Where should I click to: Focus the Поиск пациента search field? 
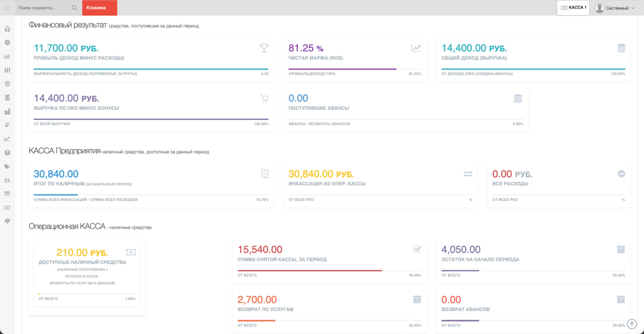point(43,8)
